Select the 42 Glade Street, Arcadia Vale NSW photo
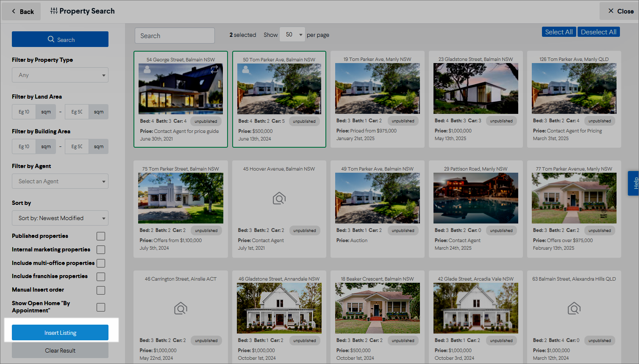Viewport: 639px width, 364px height. (x=476, y=308)
